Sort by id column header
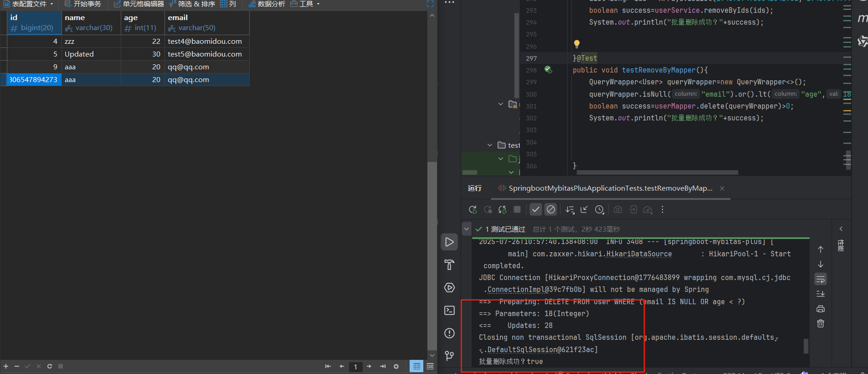The width and height of the screenshot is (868, 374). pos(34,23)
